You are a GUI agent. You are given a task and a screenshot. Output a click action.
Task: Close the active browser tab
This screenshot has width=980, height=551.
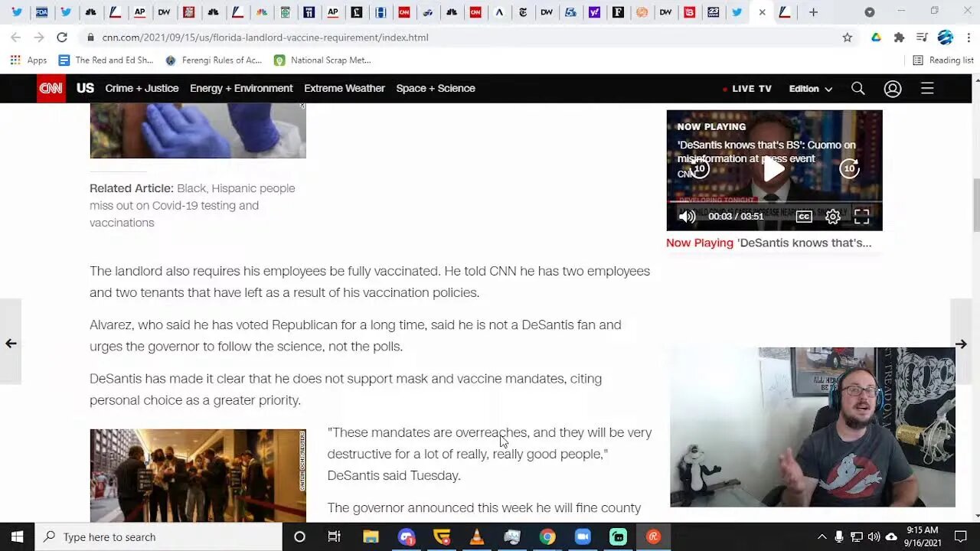[762, 12]
